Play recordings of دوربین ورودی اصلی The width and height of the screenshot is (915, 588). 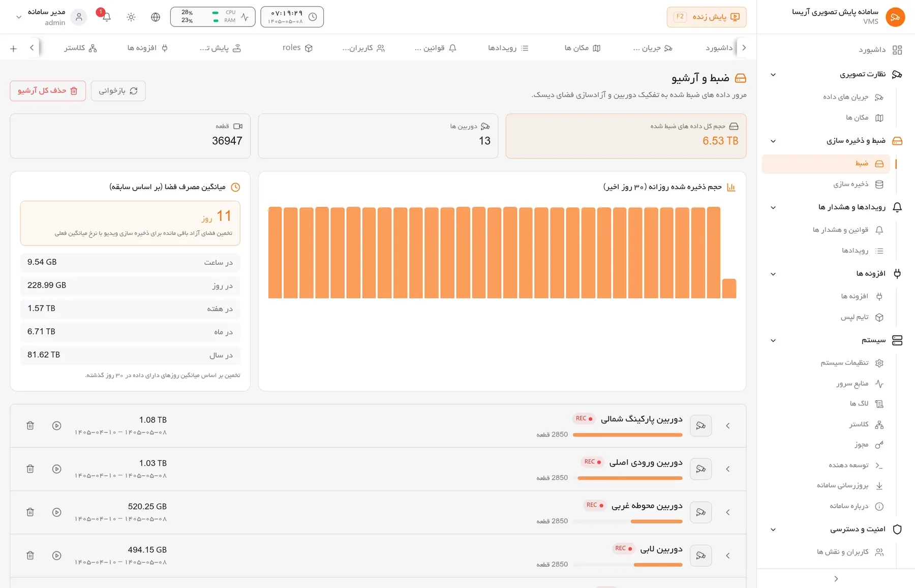[x=57, y=469]
